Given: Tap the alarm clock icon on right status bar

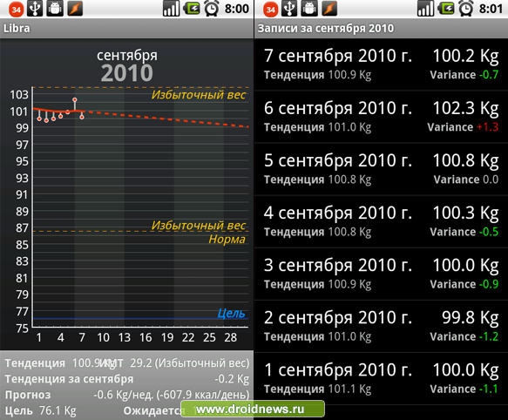Looking at the screenshot, I should [x=466, y=9].
